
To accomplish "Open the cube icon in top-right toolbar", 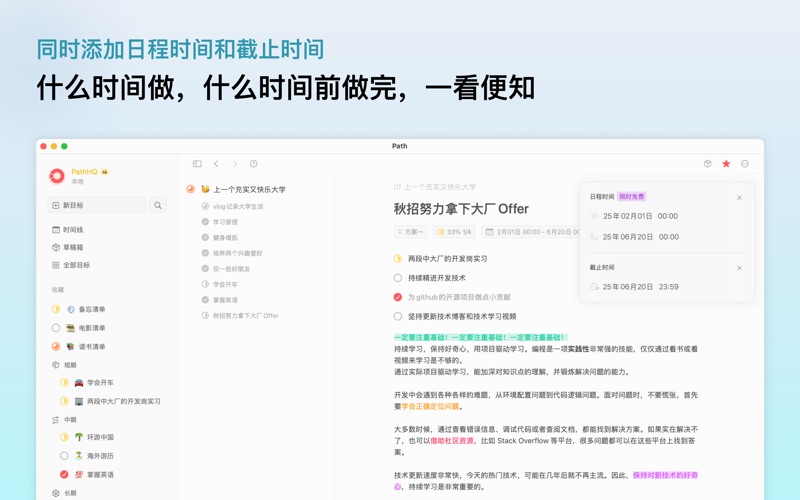I will pyautogui.click(x=707, y=164).
